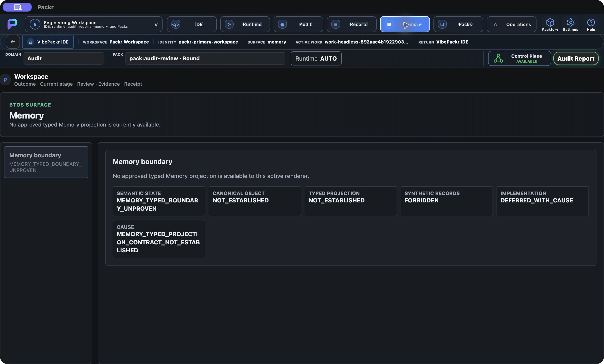
Task: Click the IMPLEMENTATION card
Action: coord(542,201)
